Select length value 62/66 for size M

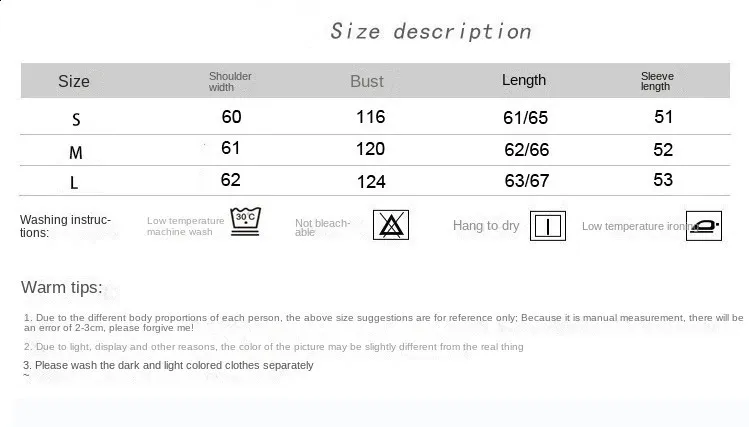coord(526,151)
